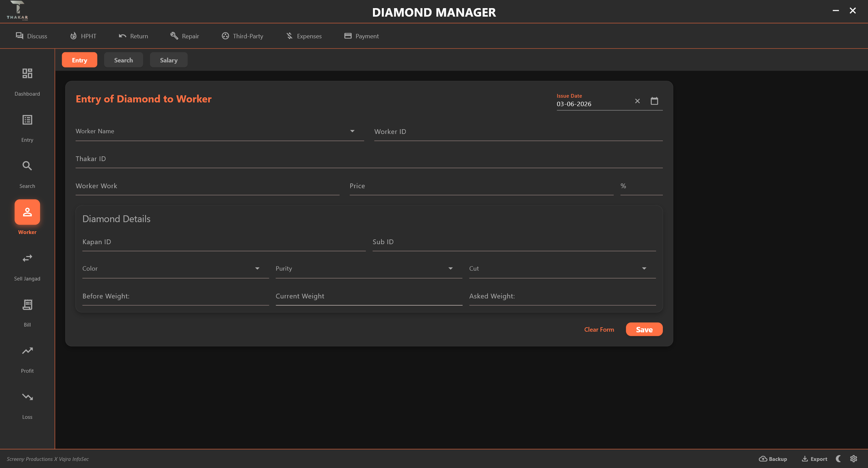Focus the Asked Weight field
Image resolution: width=868 pixels, height=468 pixels.
pos(563,296)
